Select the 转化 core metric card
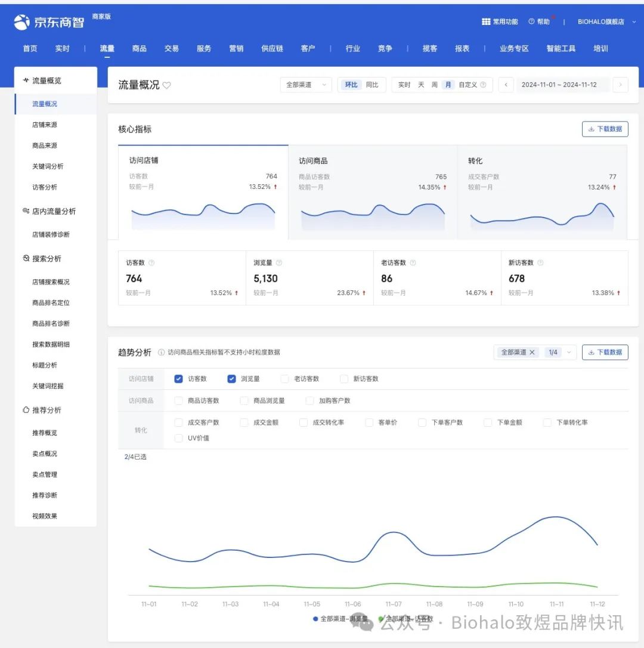 [542, 192]
